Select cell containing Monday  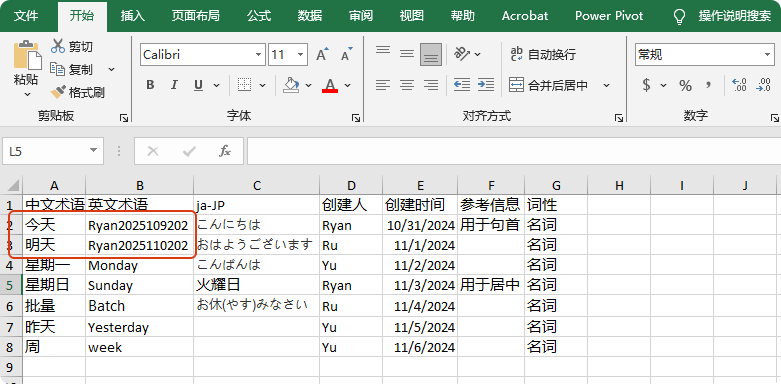tap(139, 265)
